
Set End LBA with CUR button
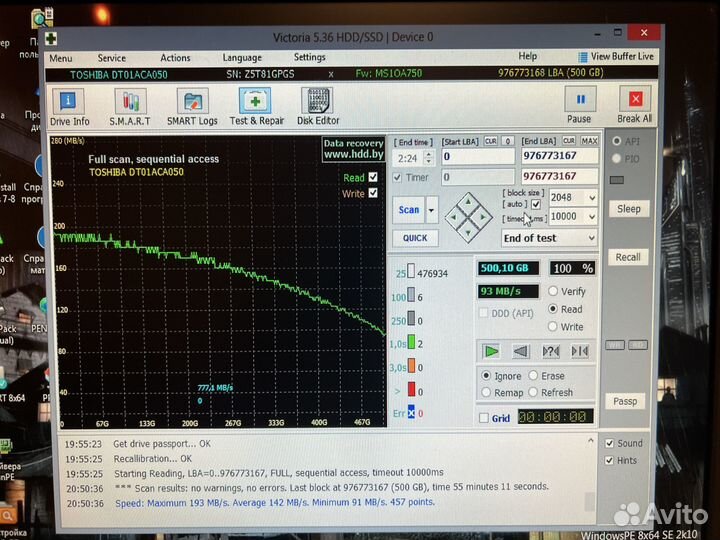(x=568, y=141)
